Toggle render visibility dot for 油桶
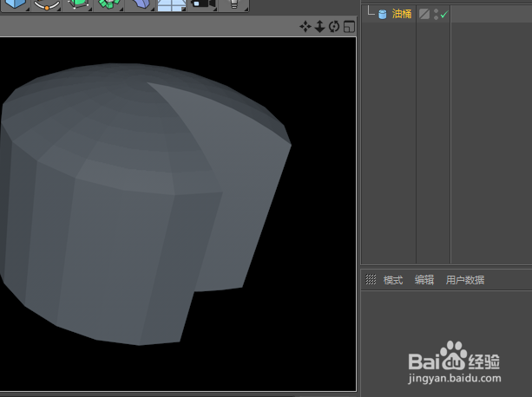This screenshot has height=397, width=532. pyautogui.click(x=436, y=17)
